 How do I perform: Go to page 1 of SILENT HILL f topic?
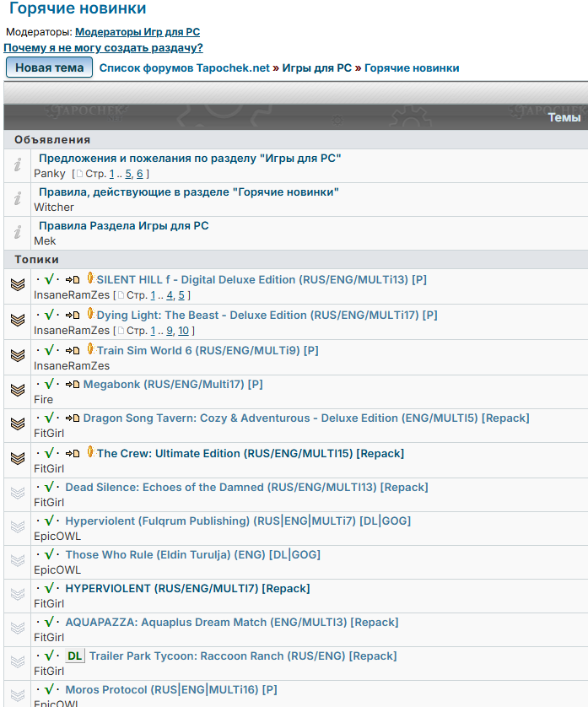click(x=153, y=296)
